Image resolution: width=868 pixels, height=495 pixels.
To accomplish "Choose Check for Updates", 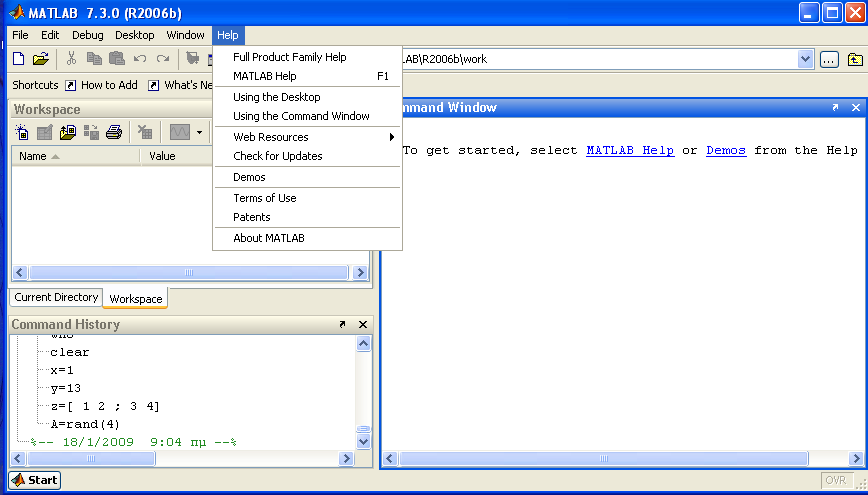I will (306, 156).
